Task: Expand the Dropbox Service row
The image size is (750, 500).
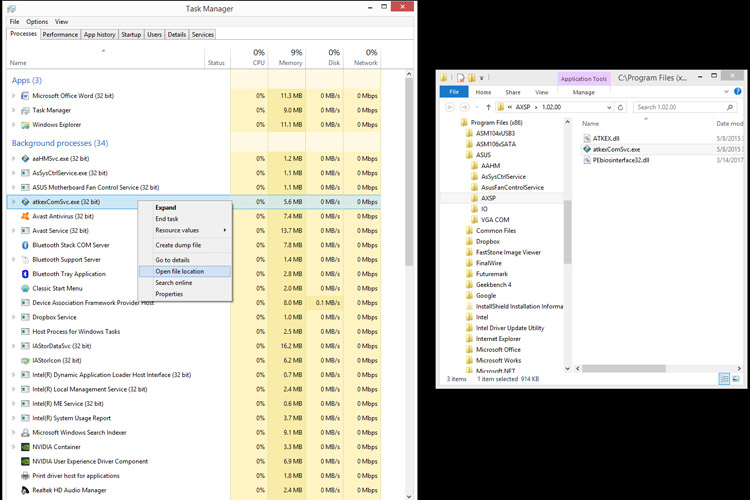Action: point(13,317)
